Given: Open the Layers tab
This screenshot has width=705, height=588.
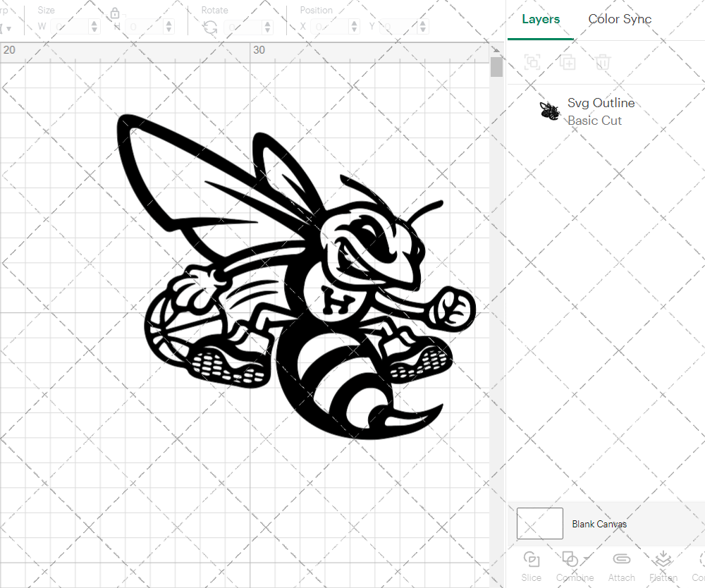Looking at the screenshot, I should [x=540, y=19].
